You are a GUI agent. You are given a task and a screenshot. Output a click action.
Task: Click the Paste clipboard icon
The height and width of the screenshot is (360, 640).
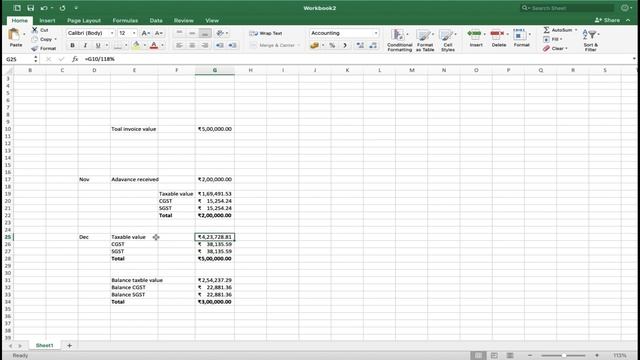[x=14, y=34]
